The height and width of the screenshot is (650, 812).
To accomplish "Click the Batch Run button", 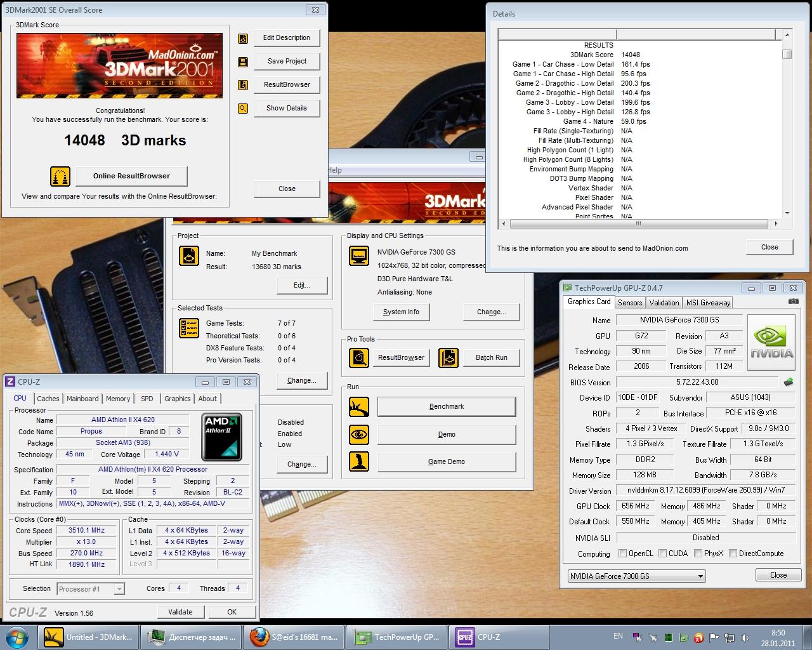I will tap(492, 358).
